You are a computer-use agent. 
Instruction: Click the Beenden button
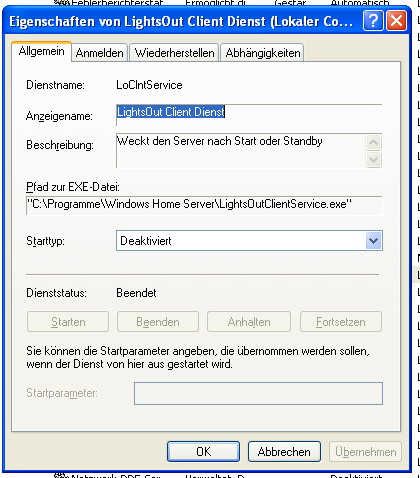[x=158, y=322]
